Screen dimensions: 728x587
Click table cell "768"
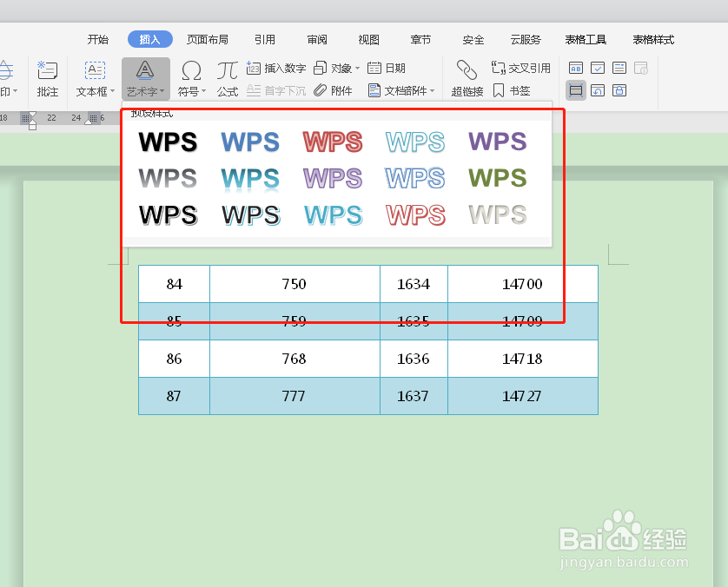click(295, 359)
